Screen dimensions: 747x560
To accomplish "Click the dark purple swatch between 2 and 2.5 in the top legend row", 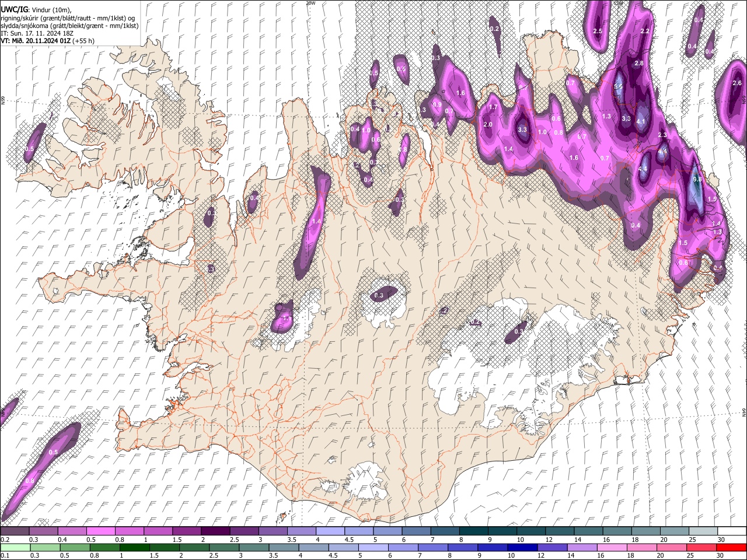I will [x=215, y=531].
